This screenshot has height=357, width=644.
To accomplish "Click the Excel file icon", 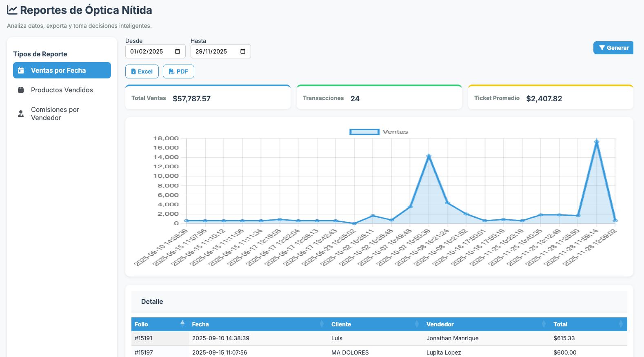I will click(x=133, y=71).
